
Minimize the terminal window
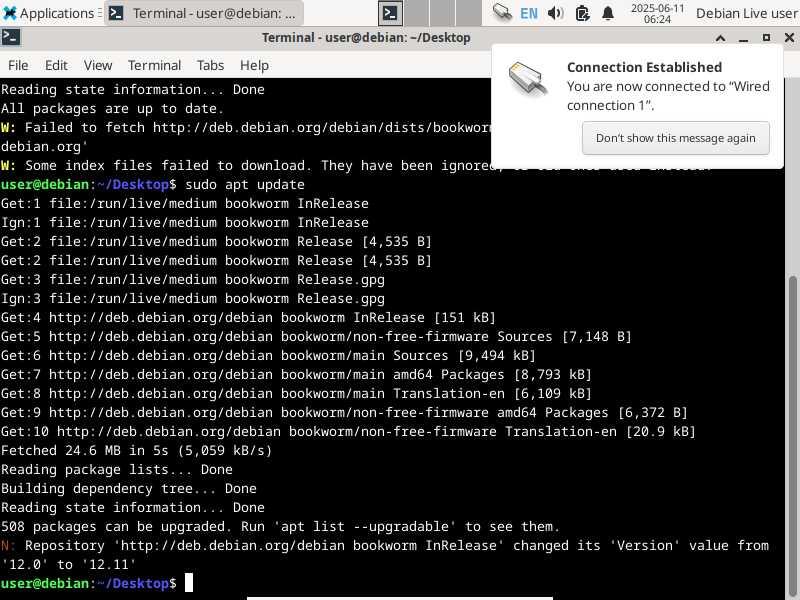point(743,38)
